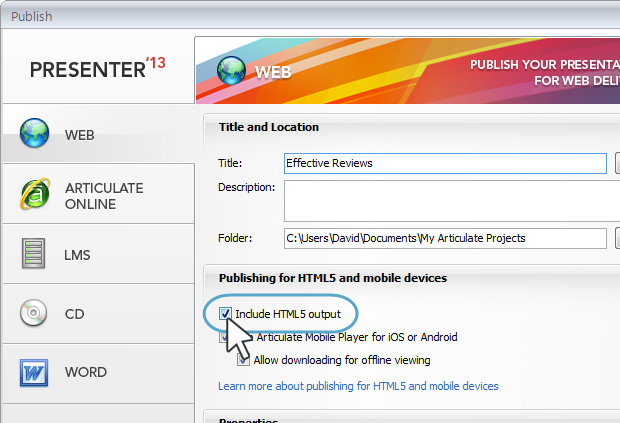This screenshot has width=620, height=423.
Task: Toggle Allow downloading for offline viewing checkbox
Action: (x=243, y=360)
